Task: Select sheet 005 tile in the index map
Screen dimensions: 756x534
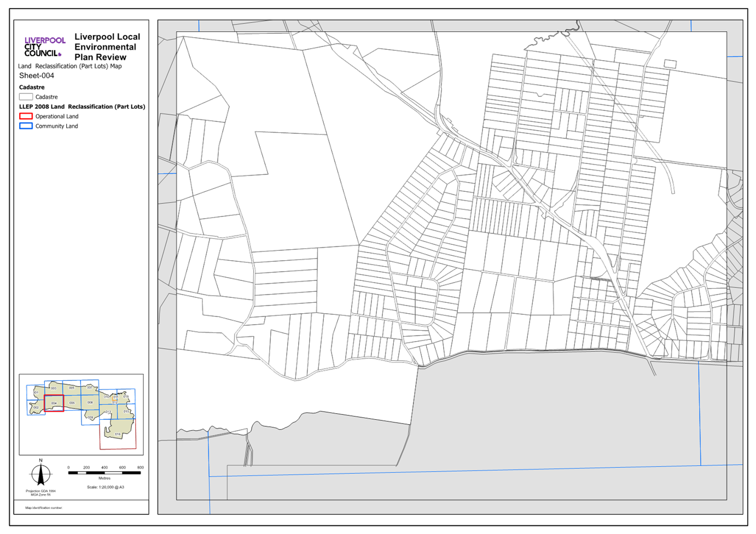Action: coord(72,388)
